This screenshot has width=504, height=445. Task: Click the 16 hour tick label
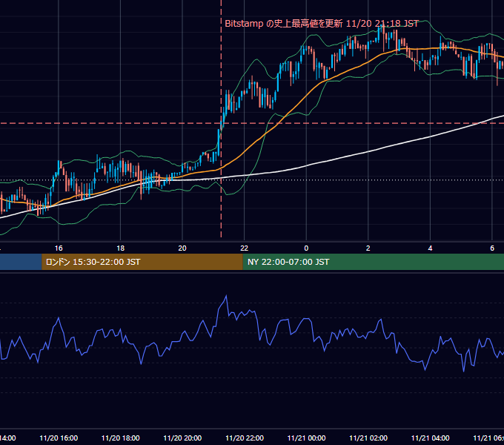point(59,248)
